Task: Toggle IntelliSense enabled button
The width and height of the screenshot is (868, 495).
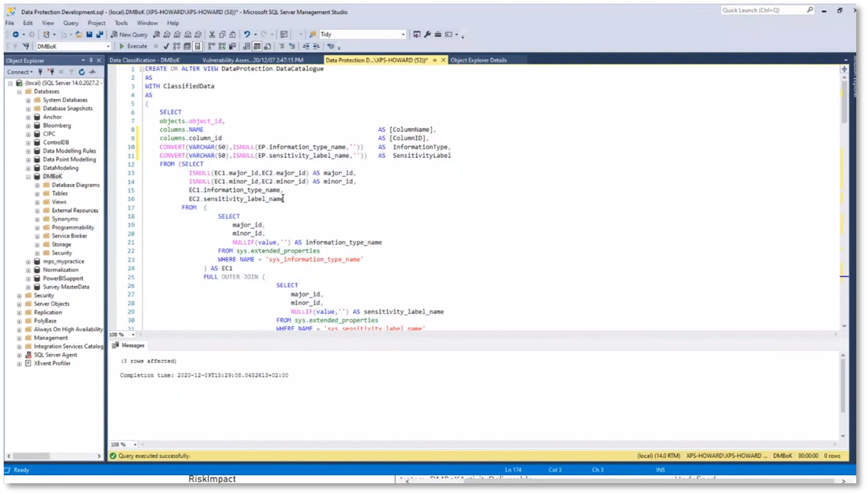Action: (197, 46)
